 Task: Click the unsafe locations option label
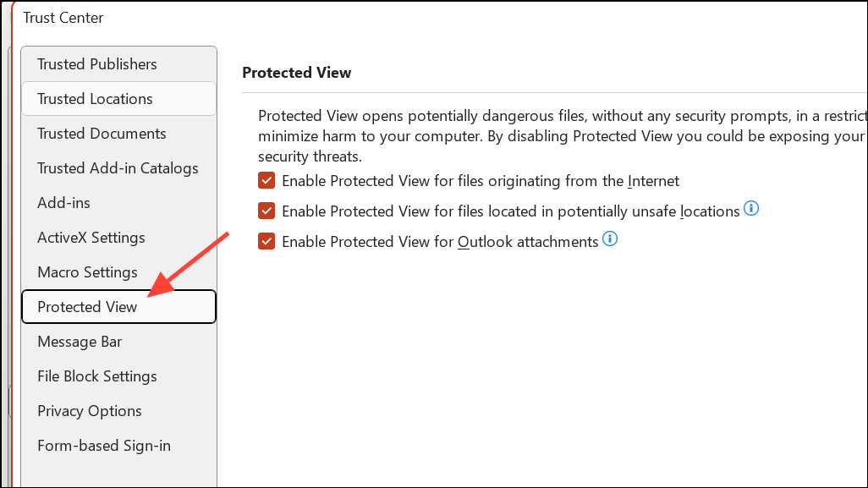click(510, 211)
